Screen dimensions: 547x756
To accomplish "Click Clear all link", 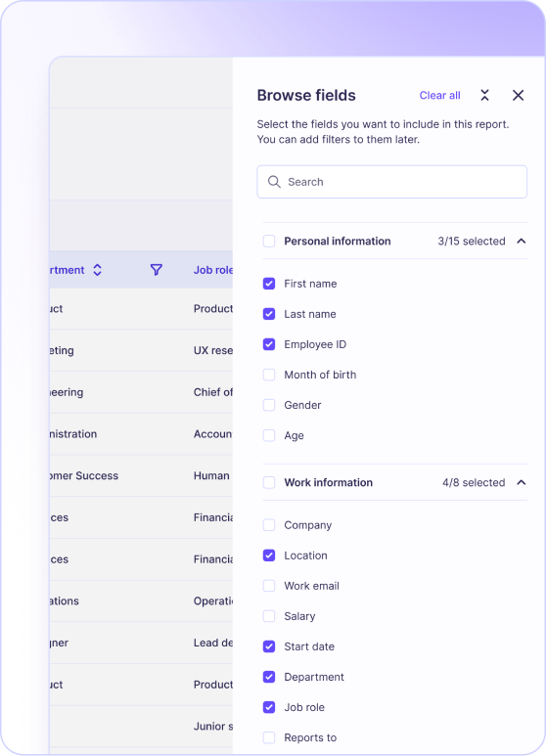I will pos(440,96).
